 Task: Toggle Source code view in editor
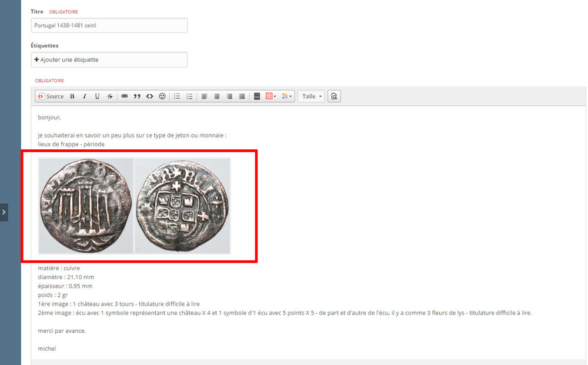coord(51,96)
